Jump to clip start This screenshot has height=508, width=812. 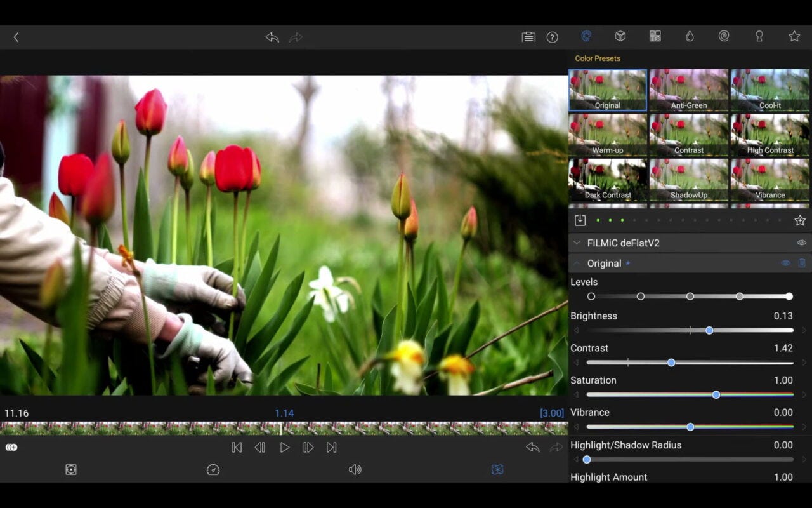tap(237, 448)
